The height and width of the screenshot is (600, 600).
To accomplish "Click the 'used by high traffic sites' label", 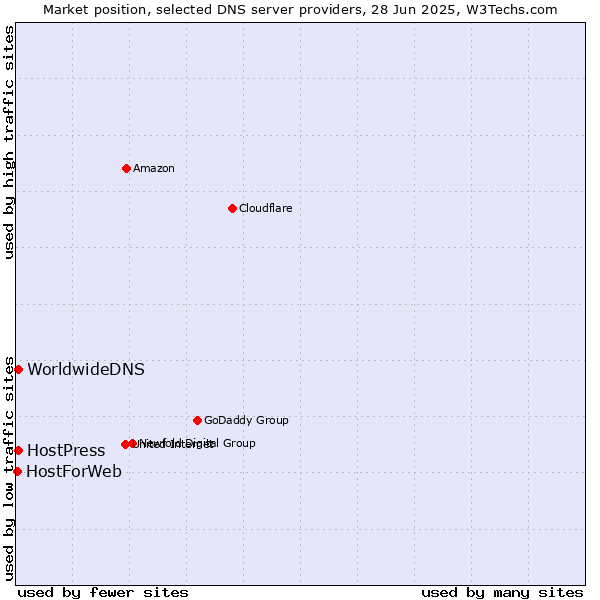I will (x=8, y=142).
